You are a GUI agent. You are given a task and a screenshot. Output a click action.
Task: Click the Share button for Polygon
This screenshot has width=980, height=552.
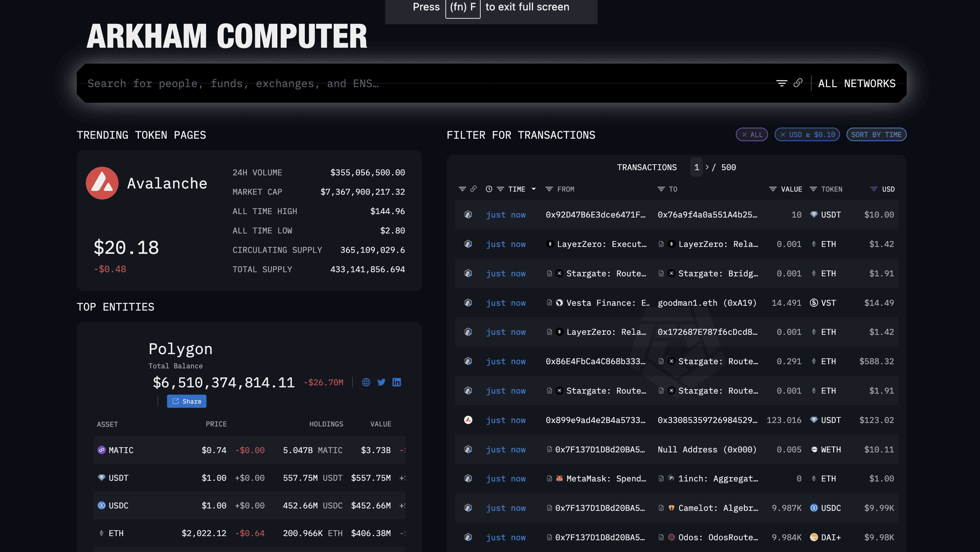click(186, 401)
